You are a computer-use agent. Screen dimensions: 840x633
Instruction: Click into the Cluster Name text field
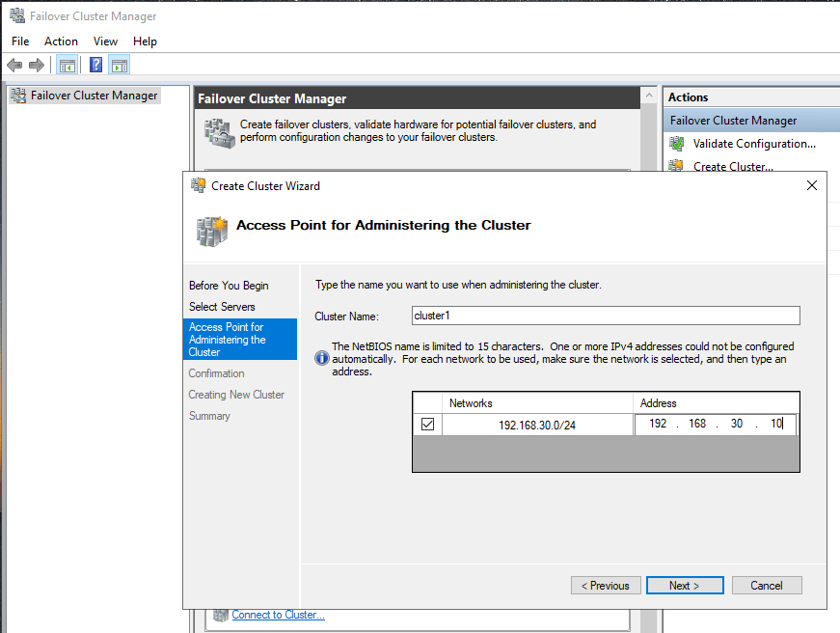coord(605,316)
